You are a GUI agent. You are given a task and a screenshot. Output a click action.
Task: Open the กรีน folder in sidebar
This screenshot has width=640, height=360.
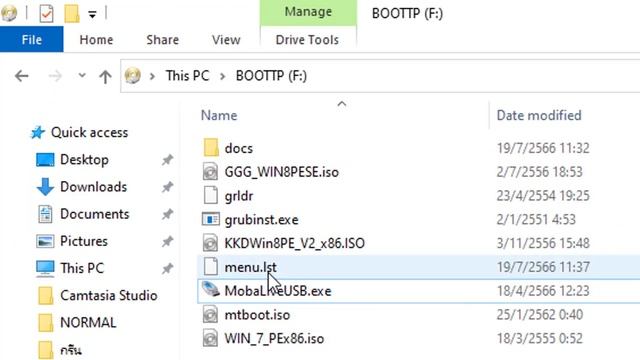71,350
